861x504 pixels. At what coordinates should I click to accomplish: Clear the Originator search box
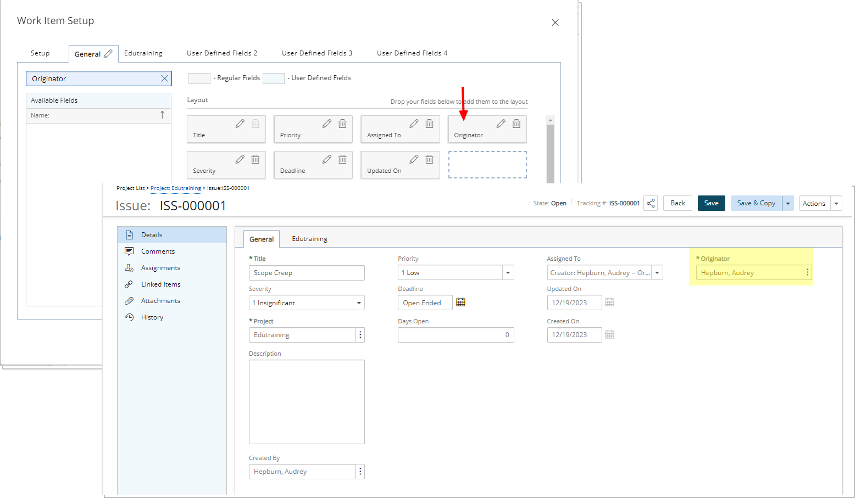tap(164, 79)
